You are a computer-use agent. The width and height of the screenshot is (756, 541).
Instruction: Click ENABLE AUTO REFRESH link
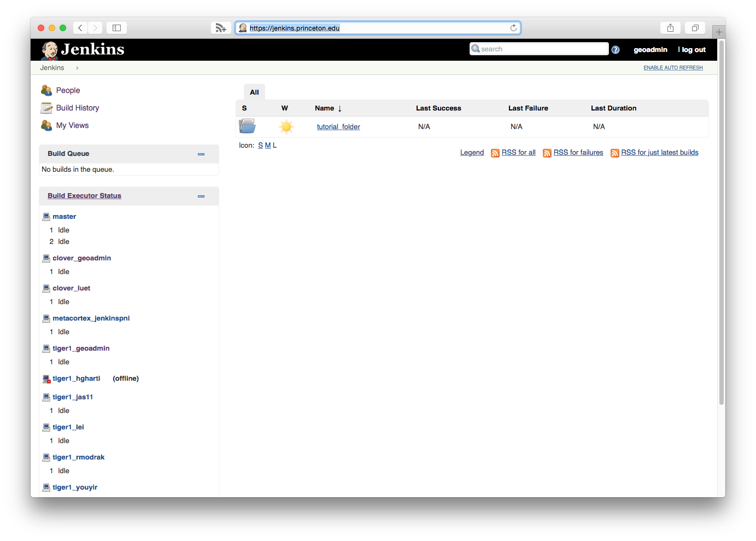[673, 68]
